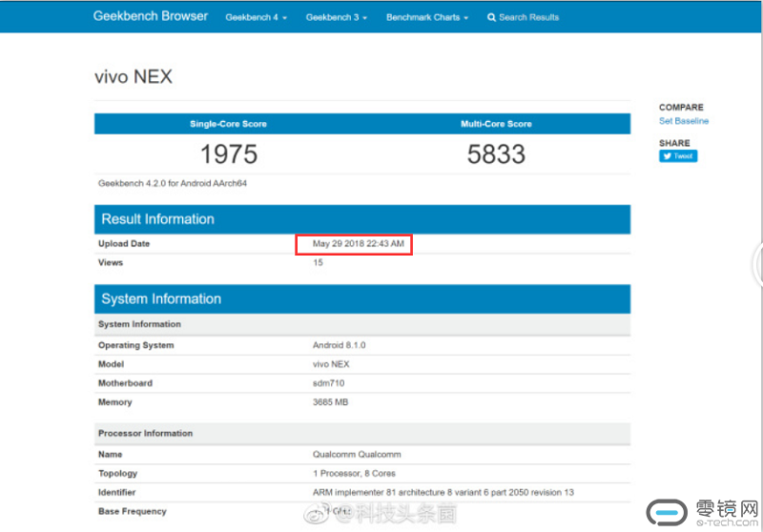The width and height of the screenshot is (763, 532).
Task: Select the multi-core score 5833
Action: (x=496, y=154)
